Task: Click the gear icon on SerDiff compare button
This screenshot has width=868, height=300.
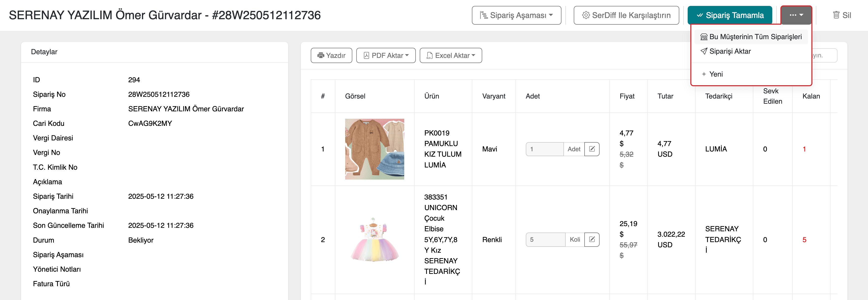Action: [586, 15]
